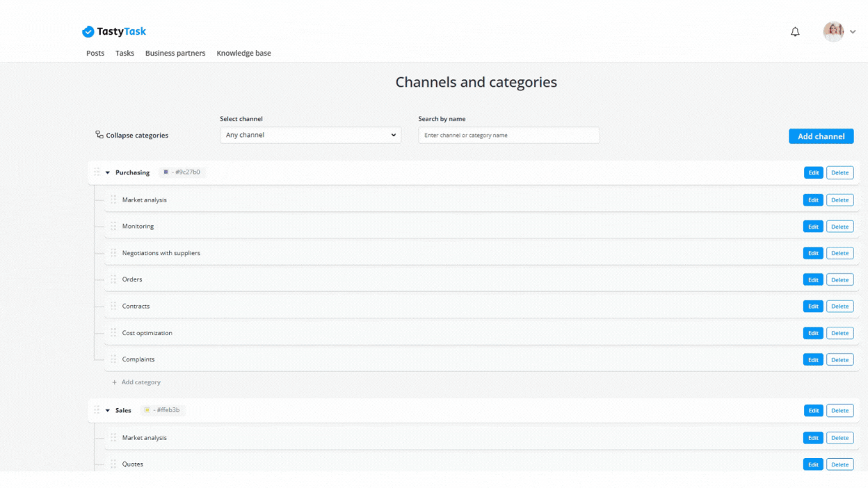Open the Posts menu
This screenshot has width=868, height=488.
95,53
